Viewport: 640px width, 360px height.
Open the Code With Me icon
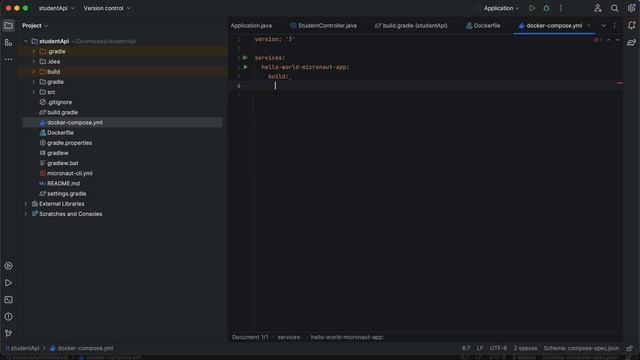(x=598, y=8)
